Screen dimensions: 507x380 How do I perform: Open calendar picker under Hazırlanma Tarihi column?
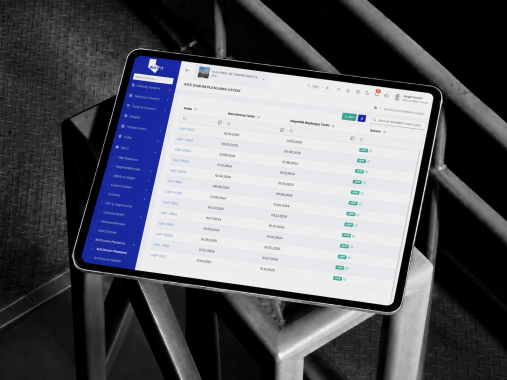coord(282,130)
